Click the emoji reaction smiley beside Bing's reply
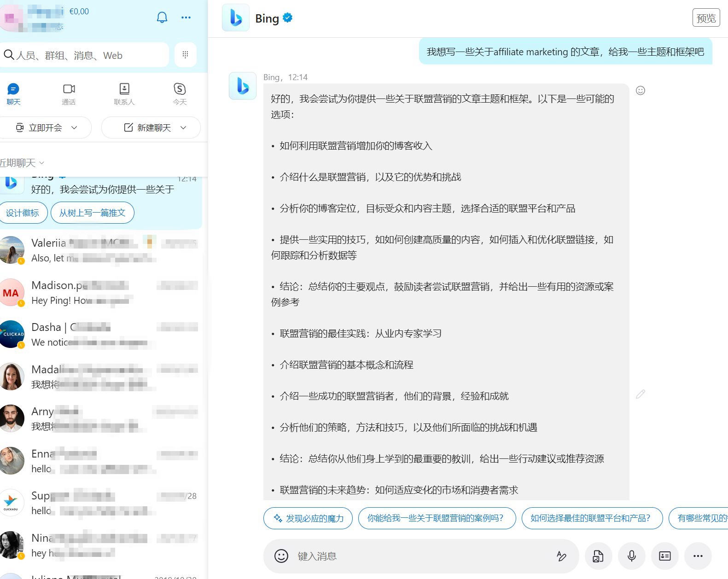728x579 pixels. coord(640,91)
